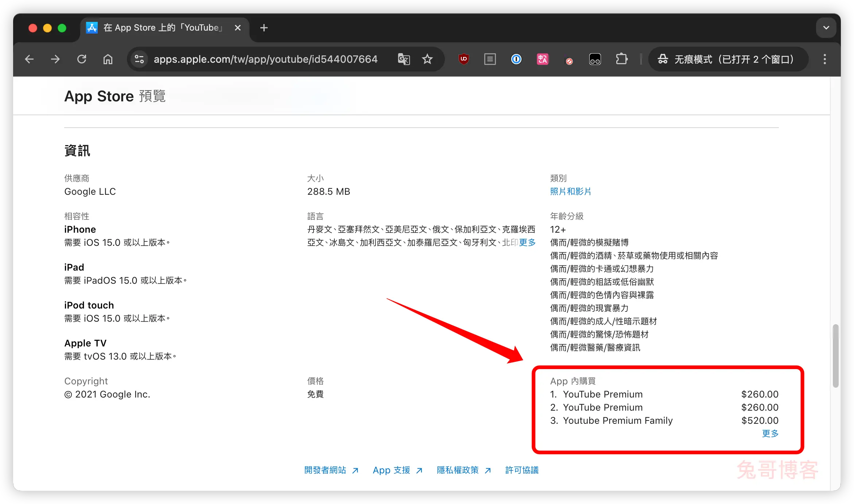Screen dimensions: 854x504
Task: Click the page vertical scrollbar
Action: [835, 356]
